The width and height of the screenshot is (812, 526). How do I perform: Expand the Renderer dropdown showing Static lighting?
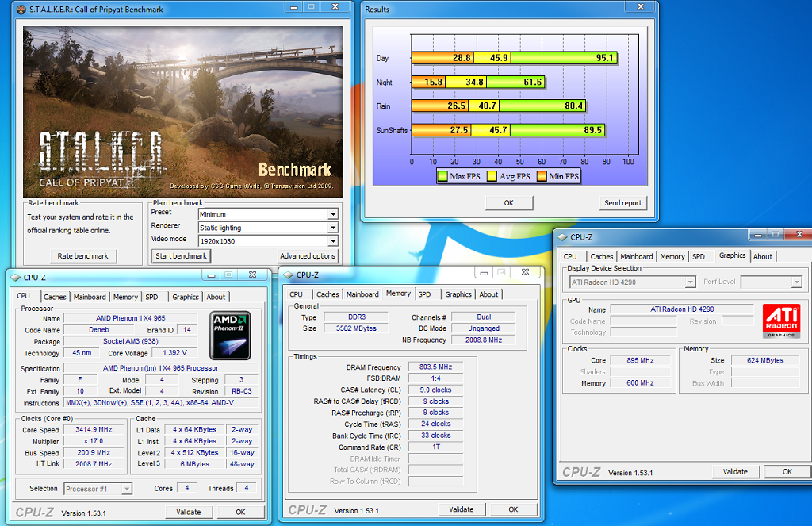click(x=333, y=228)
